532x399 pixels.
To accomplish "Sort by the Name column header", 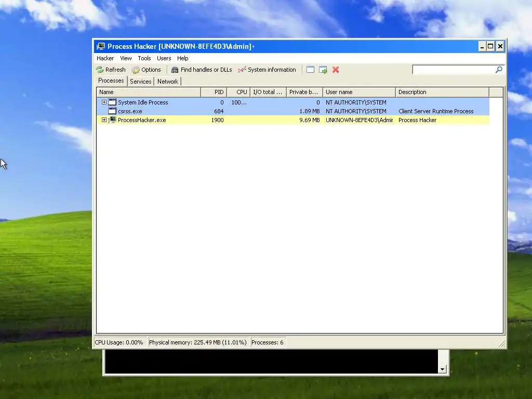I will click(149, 92).
